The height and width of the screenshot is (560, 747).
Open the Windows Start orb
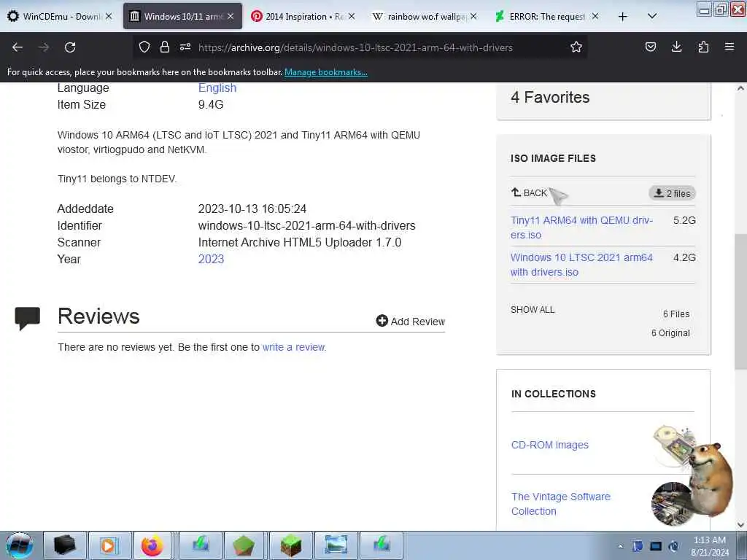[20, 545]
